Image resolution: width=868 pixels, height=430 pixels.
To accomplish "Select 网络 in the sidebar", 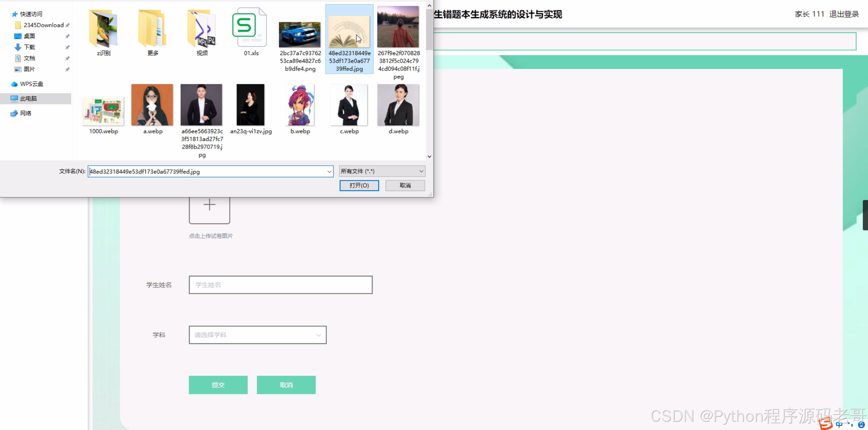I will [25, 113].
